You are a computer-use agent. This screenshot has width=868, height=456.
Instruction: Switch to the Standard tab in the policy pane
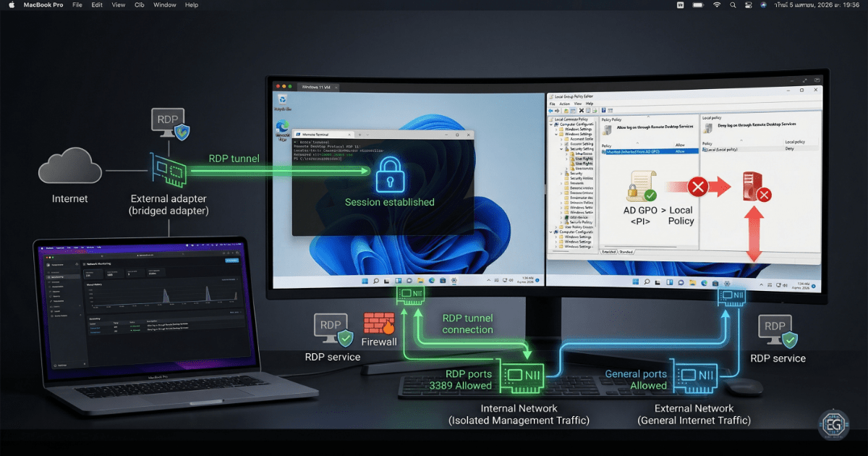click(626, 252)
